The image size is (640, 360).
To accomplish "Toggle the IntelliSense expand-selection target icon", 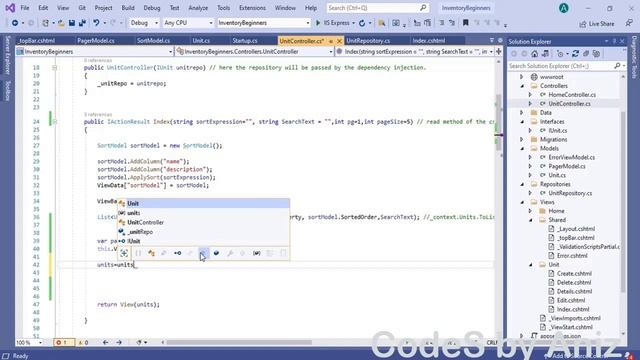I will click(x=124, y=253).
